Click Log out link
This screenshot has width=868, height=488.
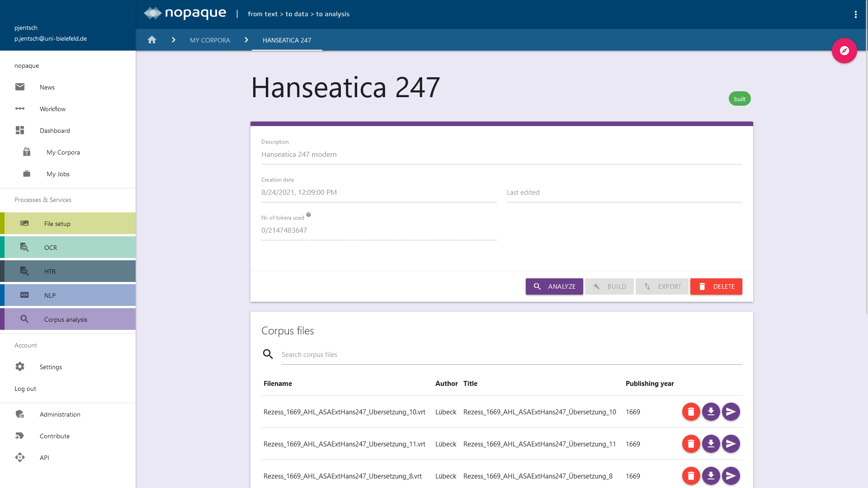click(x=25, y=389)
